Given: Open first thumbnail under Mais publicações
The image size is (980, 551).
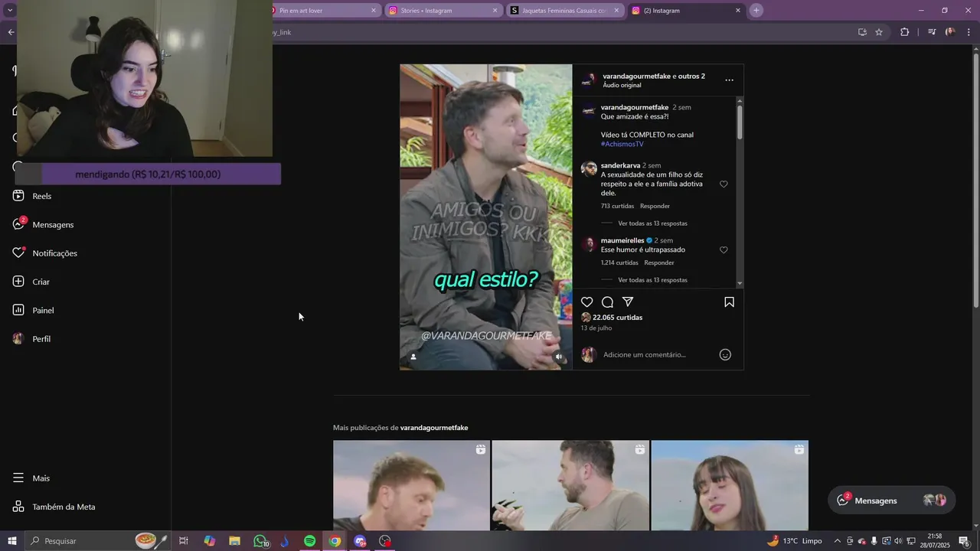Looking at the screenshot, I should [411, 485].
